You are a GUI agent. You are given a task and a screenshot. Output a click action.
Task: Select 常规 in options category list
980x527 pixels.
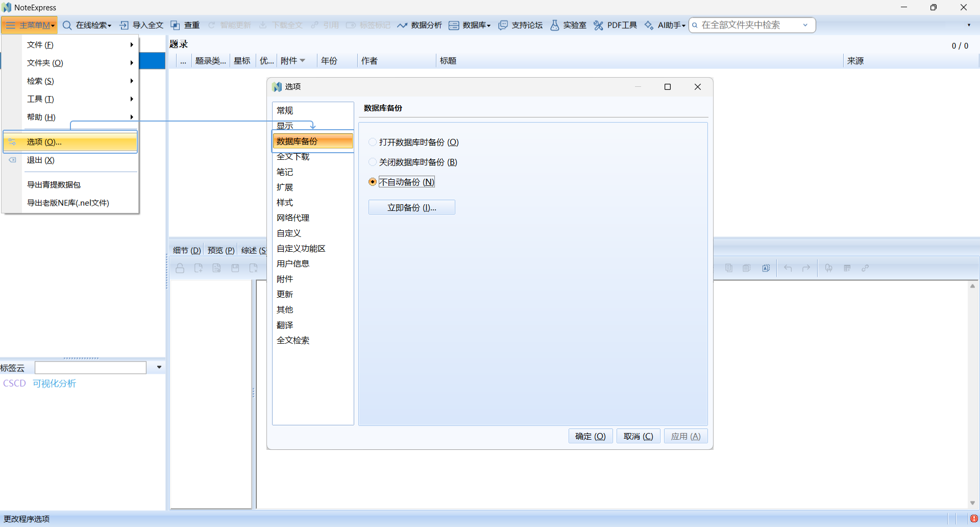(313, 110)
